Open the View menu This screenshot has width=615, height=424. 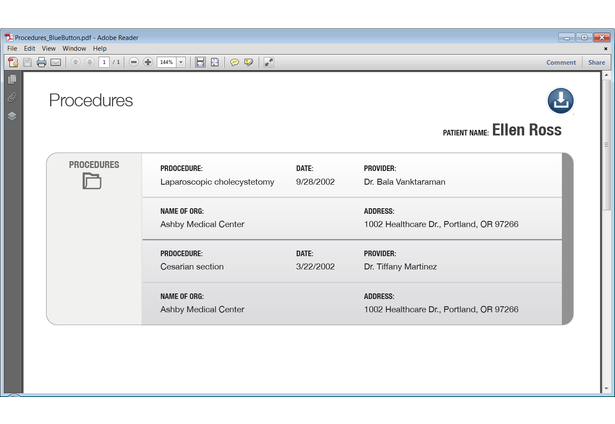49,48
